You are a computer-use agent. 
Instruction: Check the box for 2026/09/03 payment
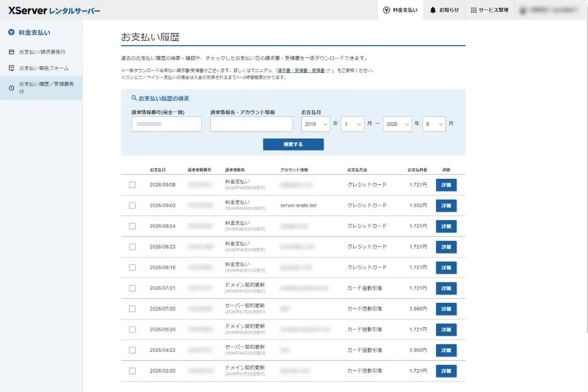132,206
